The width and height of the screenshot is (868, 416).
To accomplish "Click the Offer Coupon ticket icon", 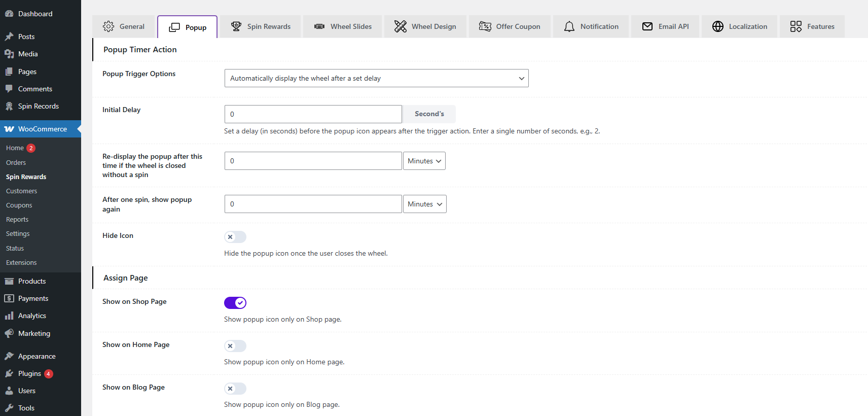I will click(x=485, y=26).
